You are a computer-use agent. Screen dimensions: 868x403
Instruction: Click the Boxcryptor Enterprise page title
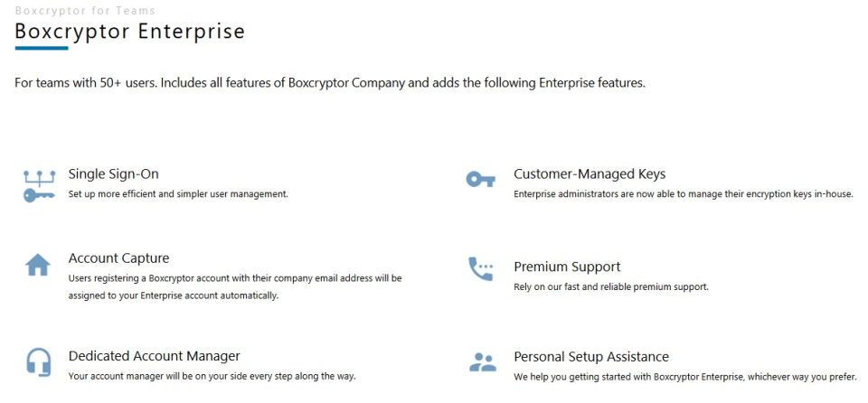click(129, 31)
